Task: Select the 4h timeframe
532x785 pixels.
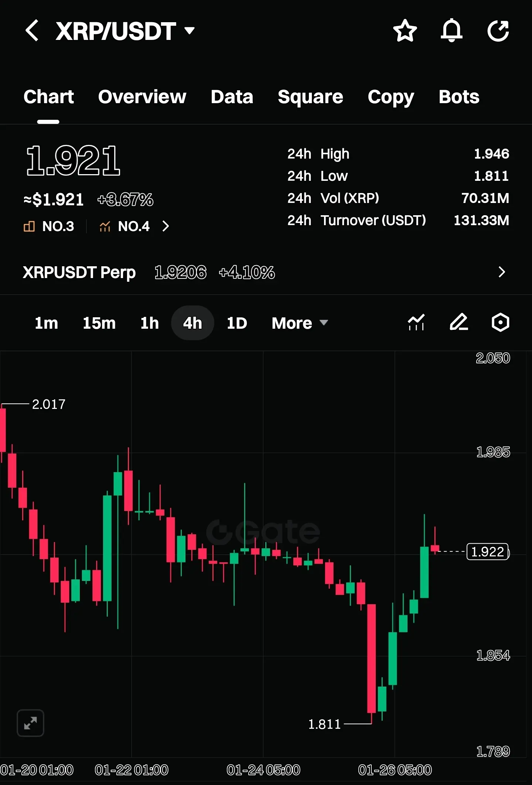Action: pyautogui.click(x=192, y=323)
